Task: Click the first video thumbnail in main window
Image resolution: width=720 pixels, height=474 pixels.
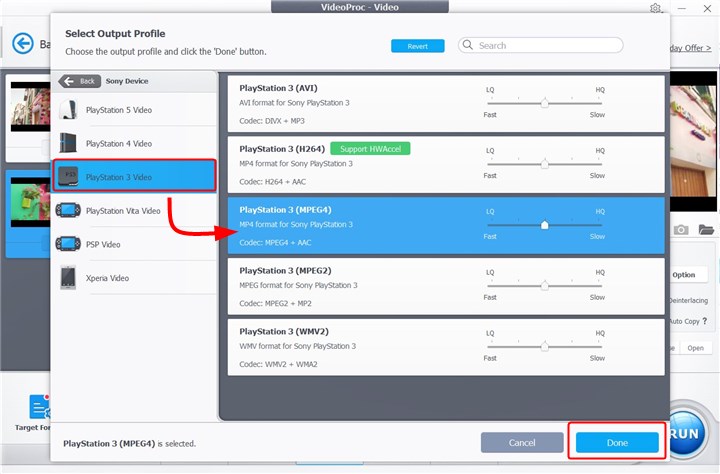Action: [30, 107]
